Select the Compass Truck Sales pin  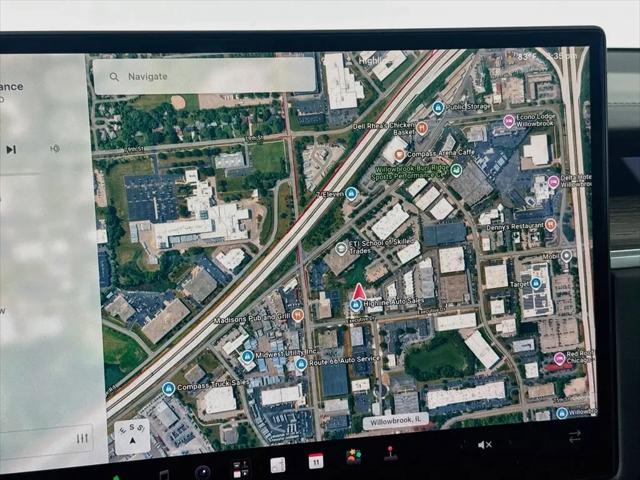(169, 389)
